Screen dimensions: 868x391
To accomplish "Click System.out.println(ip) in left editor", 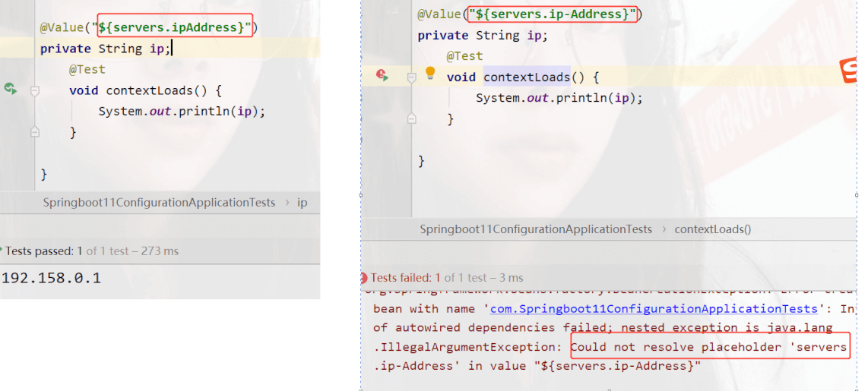I will (x=182, y=111).
